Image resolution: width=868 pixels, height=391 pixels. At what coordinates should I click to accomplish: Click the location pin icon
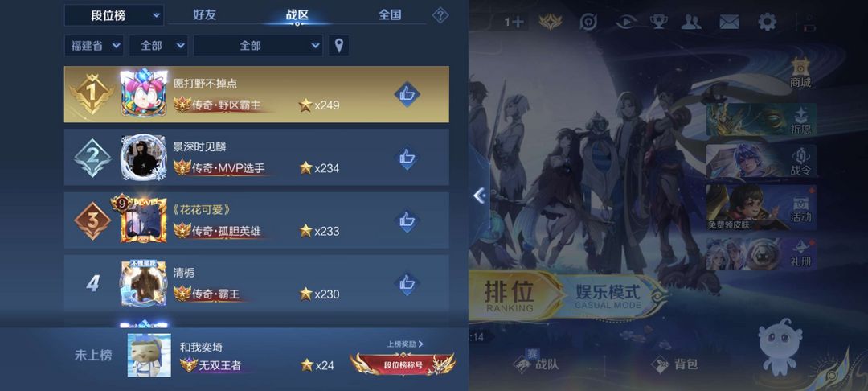click(x=339, y=45)
